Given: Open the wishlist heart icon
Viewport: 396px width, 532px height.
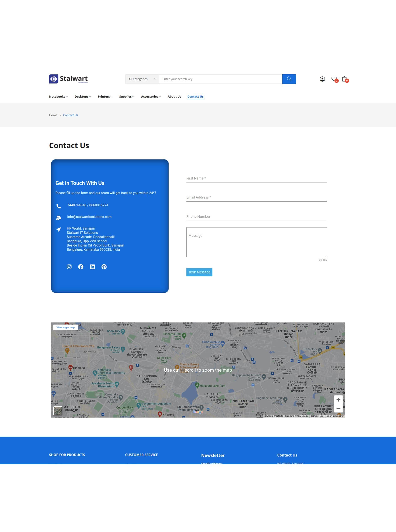Looking at the screenshot, I should point(334,79).
